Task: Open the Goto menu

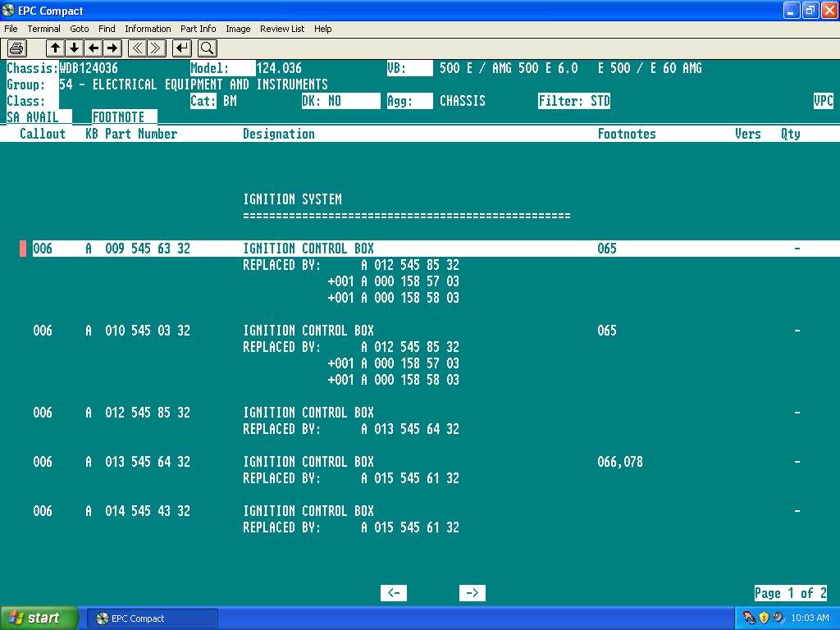Action: (x=79, y=29)
